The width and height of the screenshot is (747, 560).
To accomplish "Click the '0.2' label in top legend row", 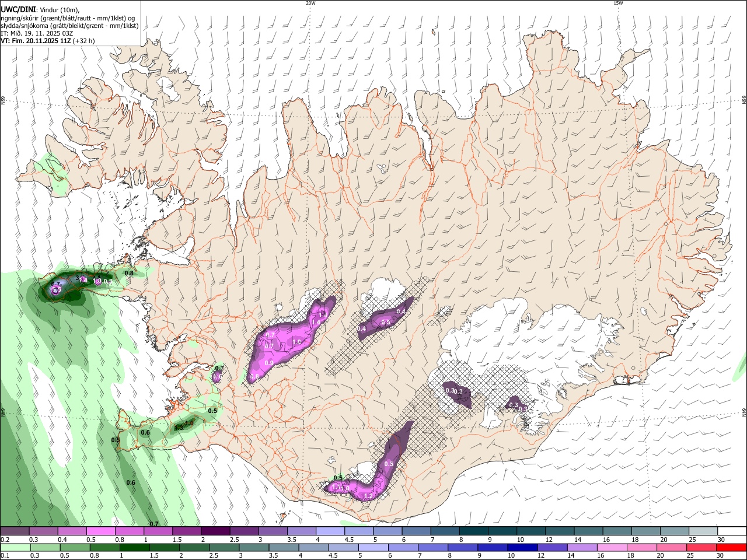I will [x=5, y=540].
